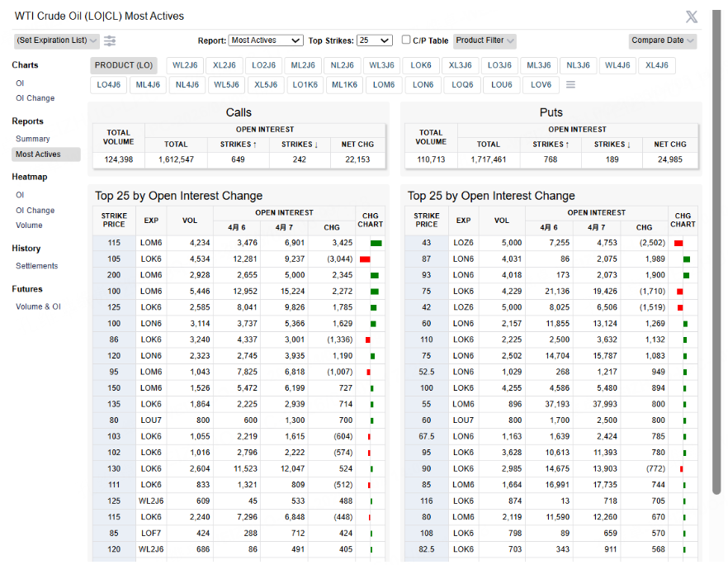This screenshot has height=565, width=728.
Task: Select puts row strike 87 LON6
Action: [551, 259]
